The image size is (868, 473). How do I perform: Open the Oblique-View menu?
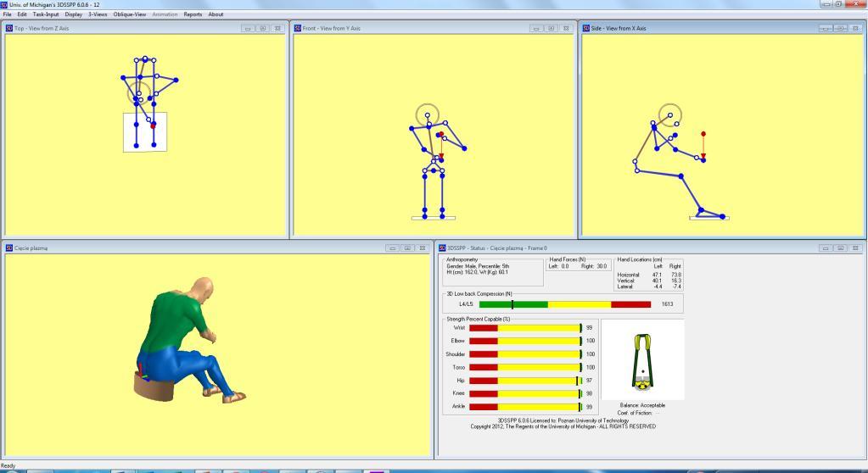coord(130,14)
